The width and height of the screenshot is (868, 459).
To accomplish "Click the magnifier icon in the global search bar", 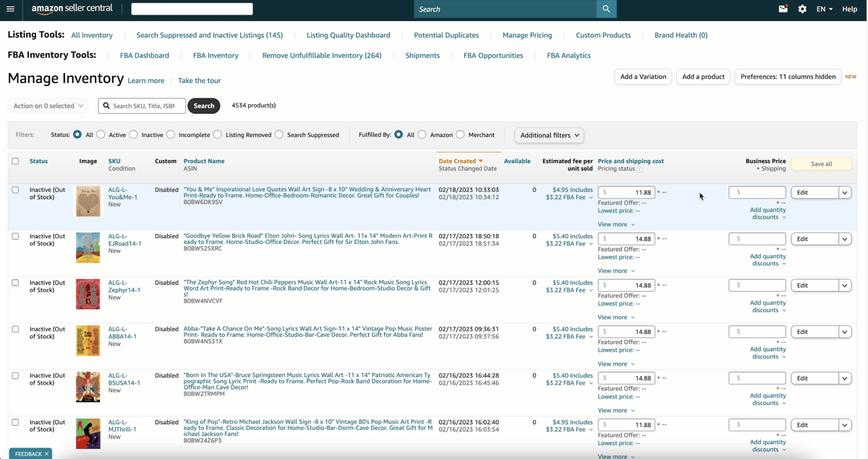I will click(606, 9).
